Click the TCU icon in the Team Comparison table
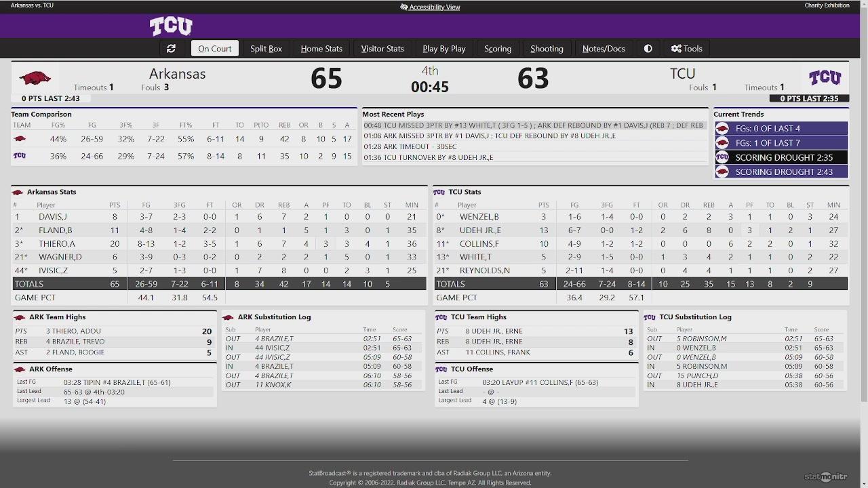 (x=20, y=156)
